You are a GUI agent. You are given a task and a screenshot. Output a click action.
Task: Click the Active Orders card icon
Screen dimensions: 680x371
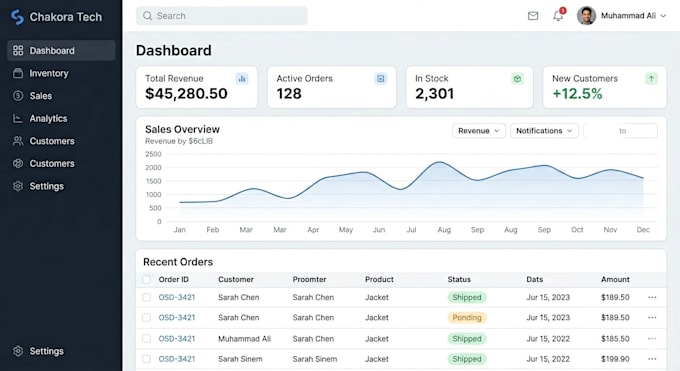380,79
